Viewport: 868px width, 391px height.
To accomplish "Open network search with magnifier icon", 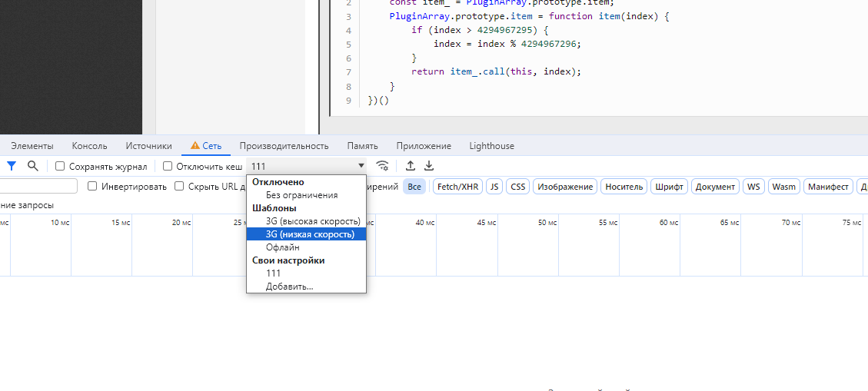I will 32,166.
